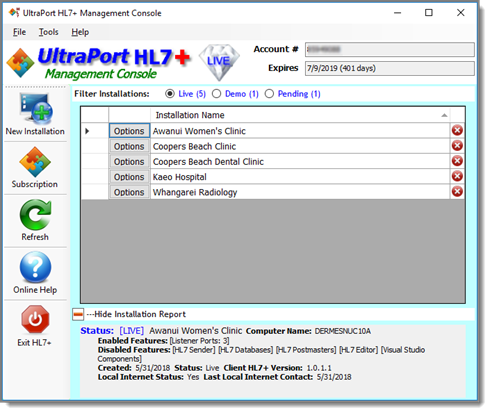Image resolution: width=490 pixels, height=413 pixels.
Task: Click Options for Coopers Beach Dental Clinic
Action: pos(129,162)
